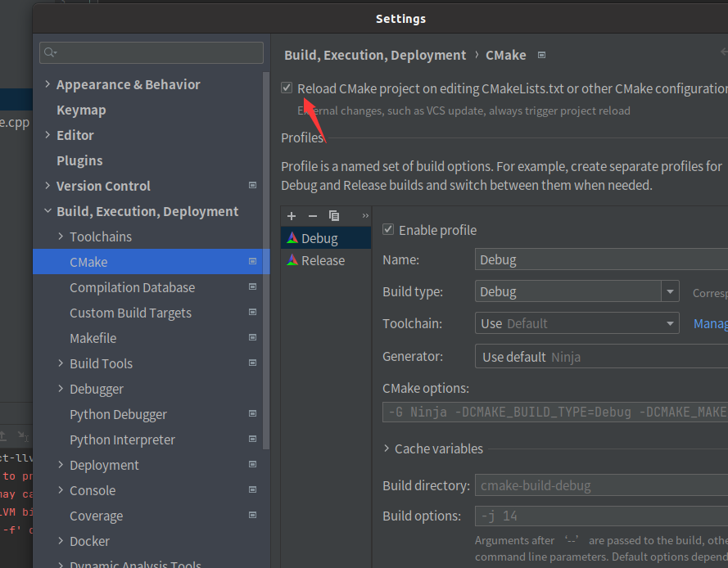Image resolution: width=728 pixels, height=568 pixels.
Task: Click the CMake options field
Action: pyautogui.click(x=555, y=412)
